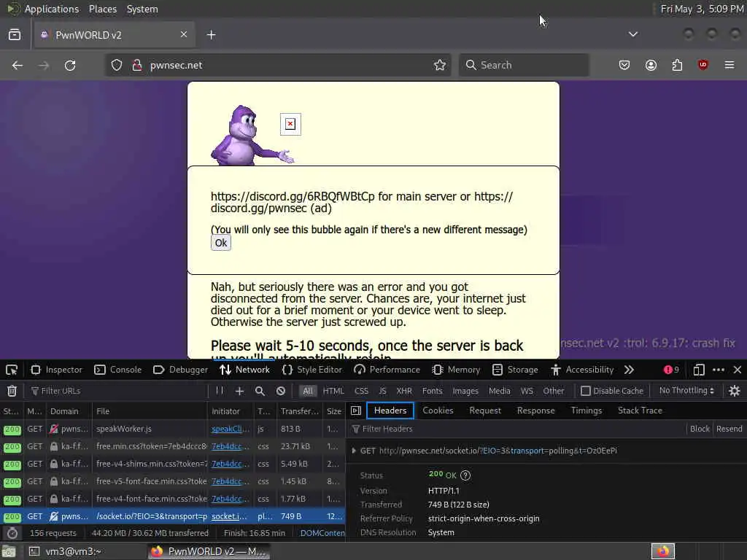Click the Filter Headers input
747x560 pixels.
(x=517, y=429)
